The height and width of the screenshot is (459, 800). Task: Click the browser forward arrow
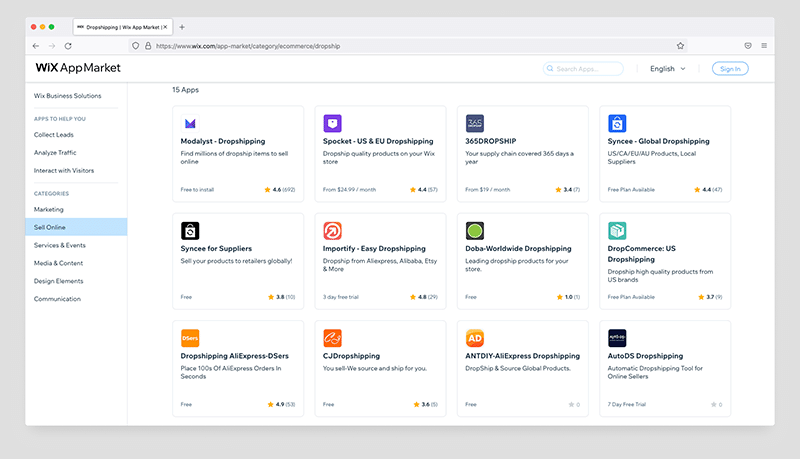[52, 46]
